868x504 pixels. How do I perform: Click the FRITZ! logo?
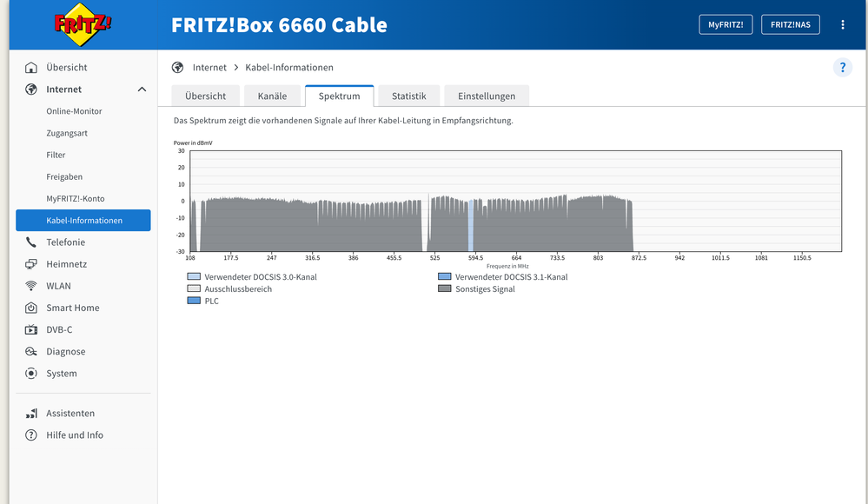click(83, 24)
